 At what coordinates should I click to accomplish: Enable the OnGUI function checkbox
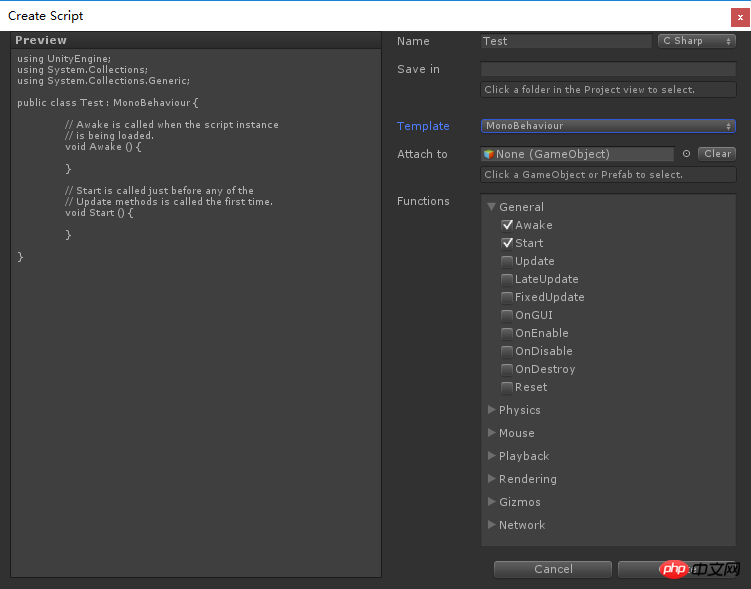click(507, 316)
